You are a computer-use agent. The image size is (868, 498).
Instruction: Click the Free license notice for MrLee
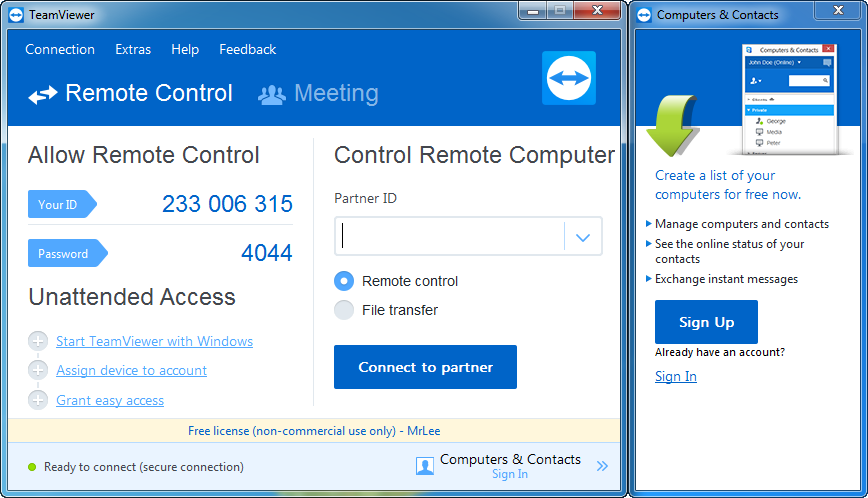pyautogui.click(x=314, y=430)
